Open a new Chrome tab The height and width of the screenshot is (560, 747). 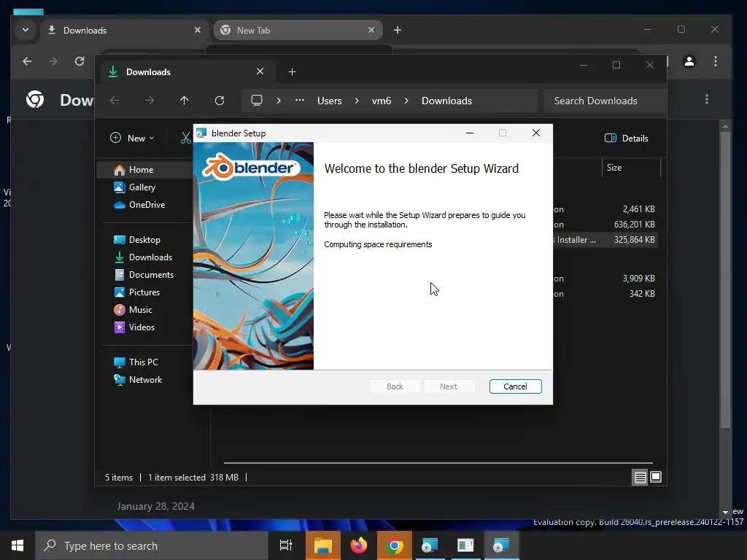tap(398, 30)
